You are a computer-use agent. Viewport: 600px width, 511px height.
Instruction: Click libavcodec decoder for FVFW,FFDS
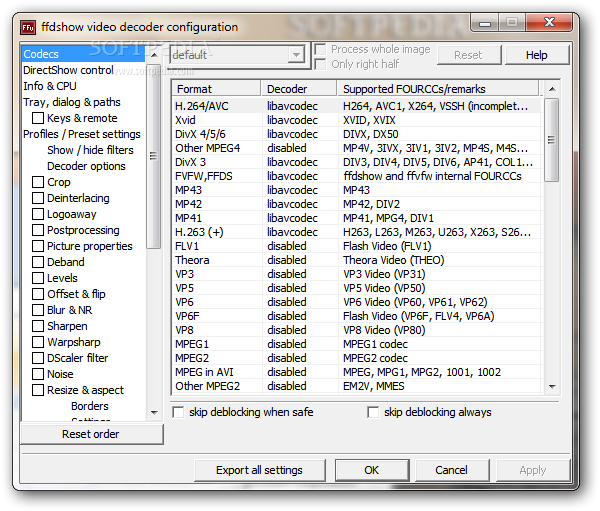point(292,176)
